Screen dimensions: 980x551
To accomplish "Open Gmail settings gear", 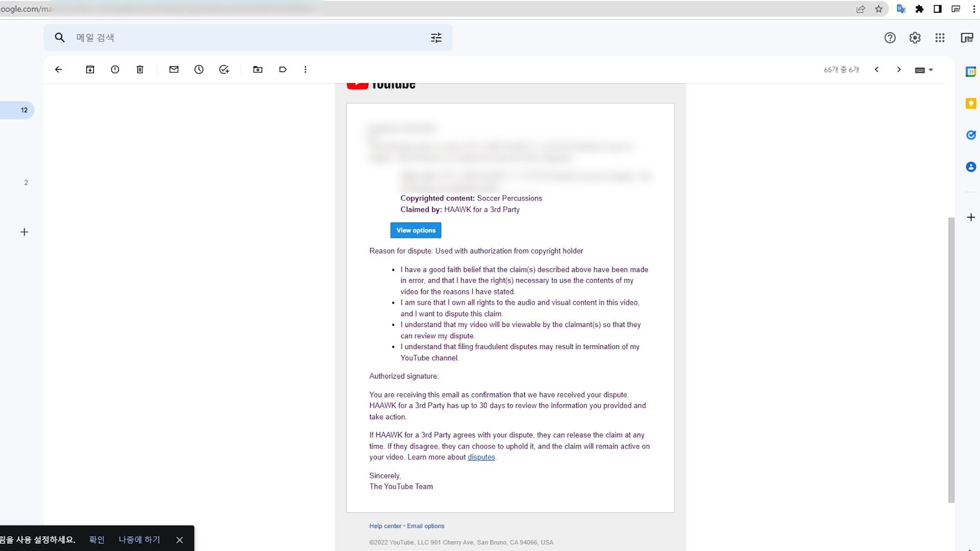I will pyautogui.click(x=915, y=38).
